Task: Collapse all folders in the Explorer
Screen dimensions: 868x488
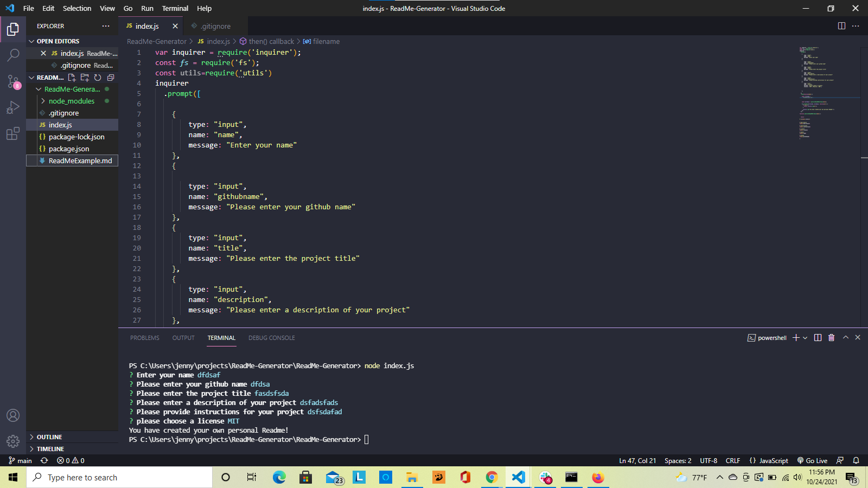Action: [x=111, y=78]
